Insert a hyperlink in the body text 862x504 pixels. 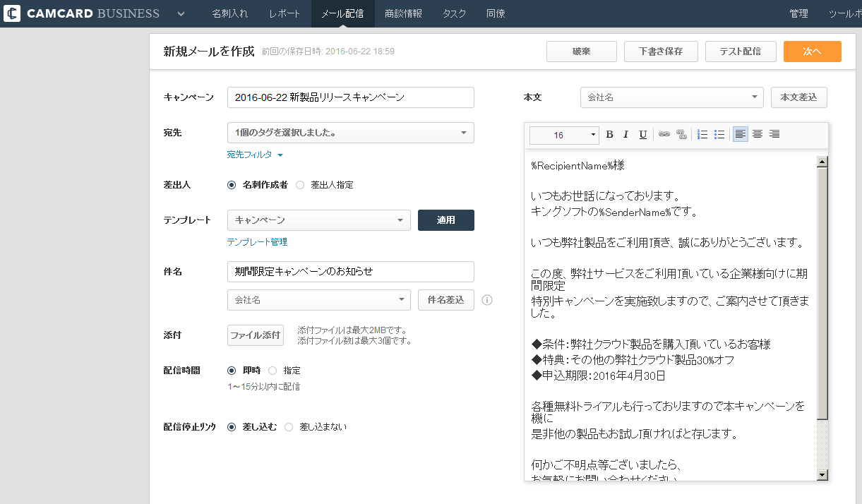click(664, 134)
